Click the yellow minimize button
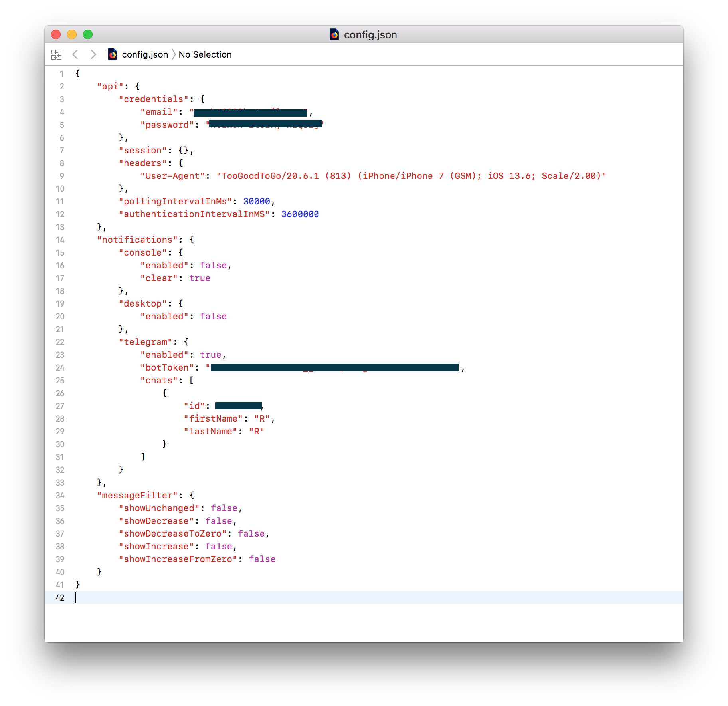The width and height of the screenshot is (728, 706). click(x=72, y=34)
